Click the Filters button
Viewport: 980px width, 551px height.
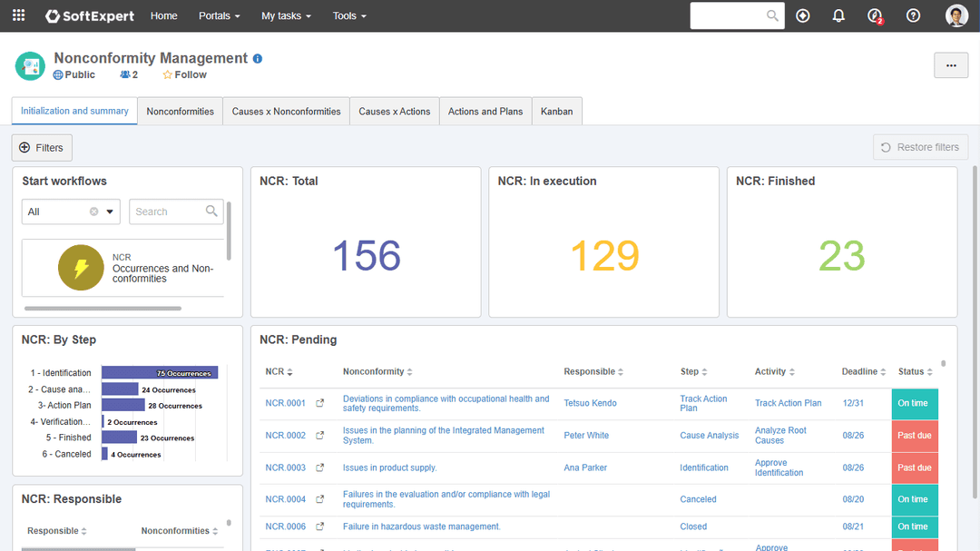[42, 147]
